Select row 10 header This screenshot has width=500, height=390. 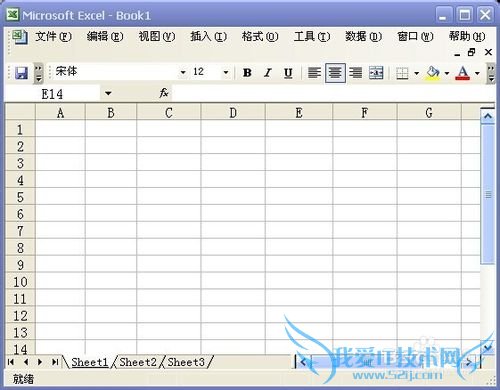pyautogui.click(x=20, y=282)
